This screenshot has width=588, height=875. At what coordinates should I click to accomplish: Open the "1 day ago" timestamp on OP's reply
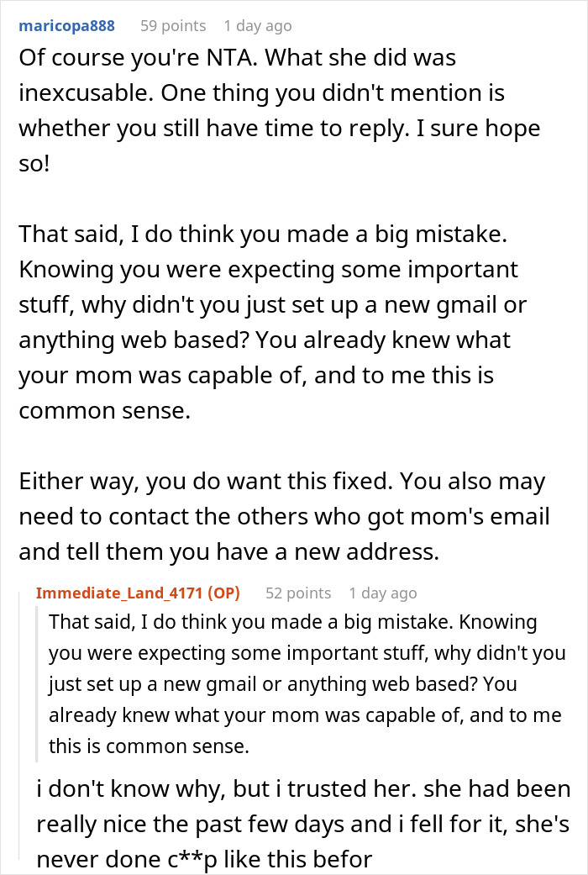point(383,593)
